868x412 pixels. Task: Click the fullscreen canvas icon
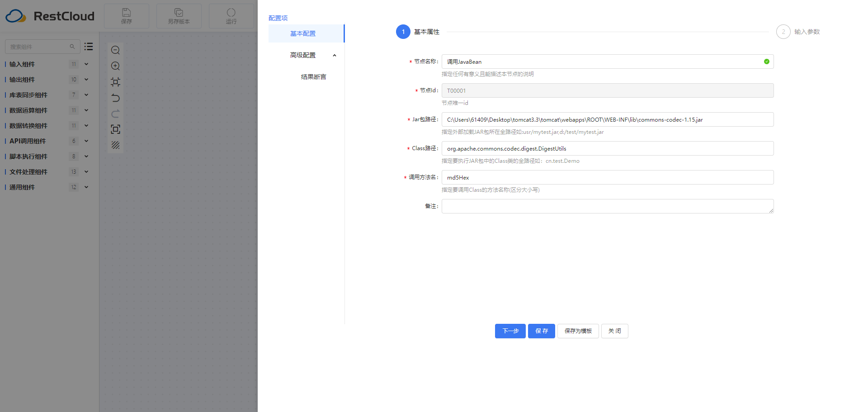115,129
